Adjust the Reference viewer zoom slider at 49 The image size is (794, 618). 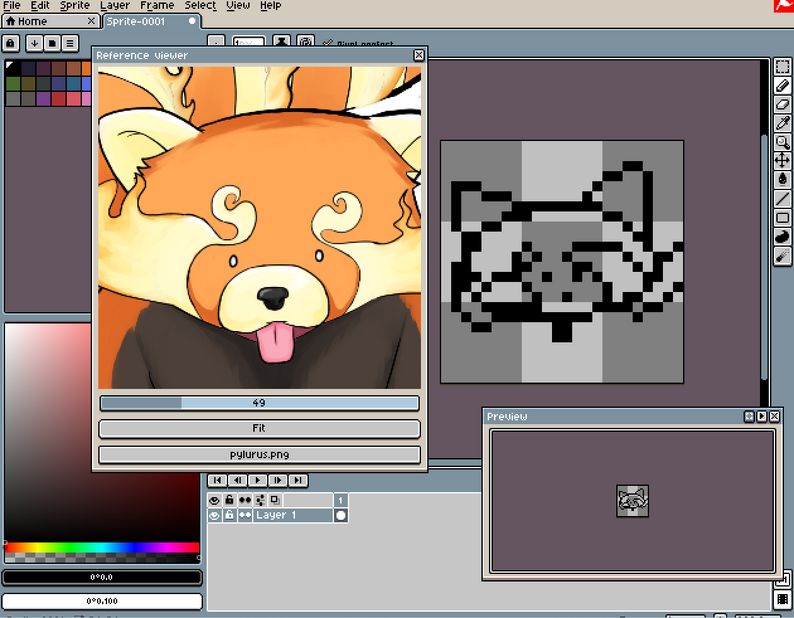tap(259, 403)
